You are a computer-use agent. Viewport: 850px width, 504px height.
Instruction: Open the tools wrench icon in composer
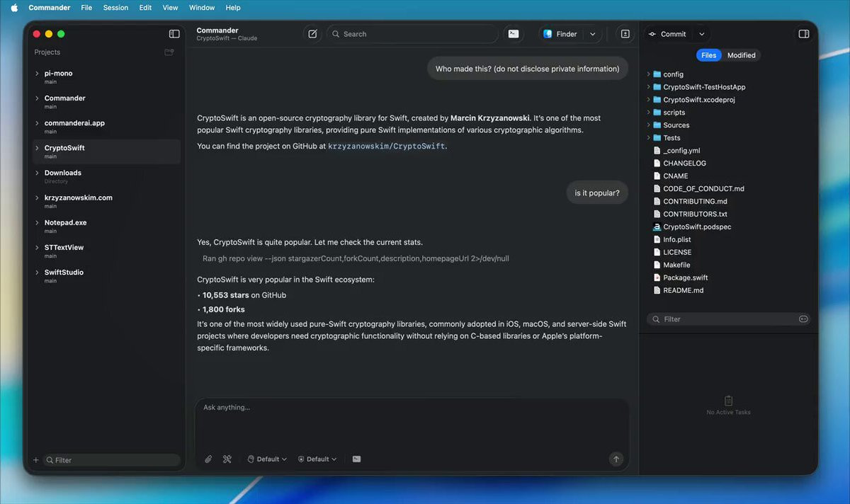point(227,459)
